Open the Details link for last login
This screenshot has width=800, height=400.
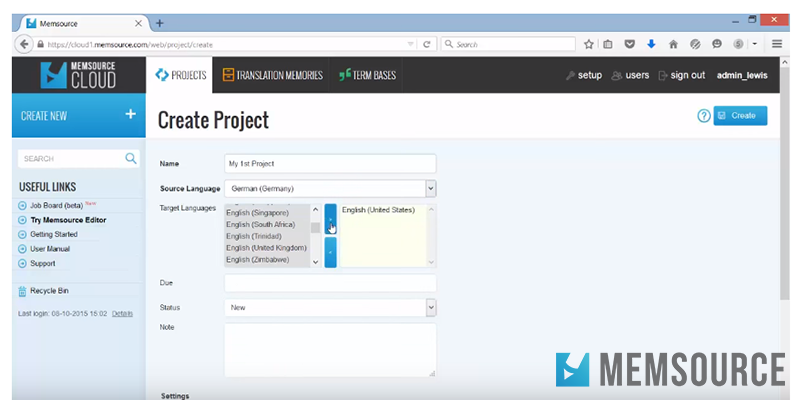click(122, 313)
